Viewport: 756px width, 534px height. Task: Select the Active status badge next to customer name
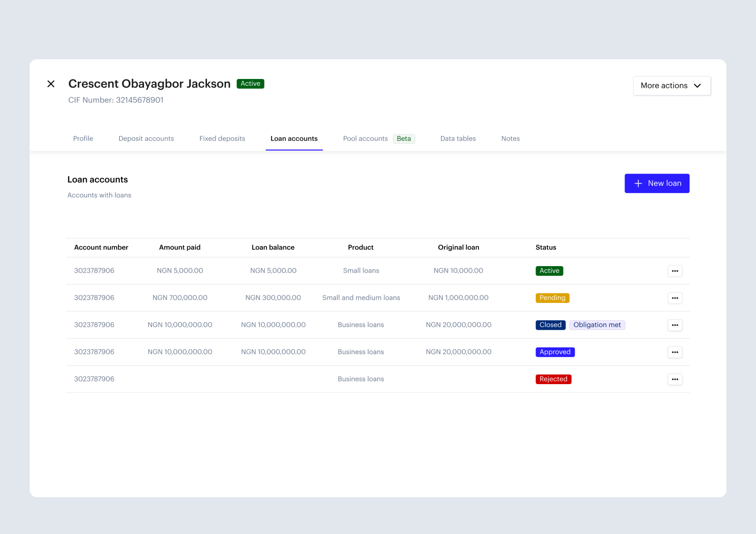tap(250, 83)
